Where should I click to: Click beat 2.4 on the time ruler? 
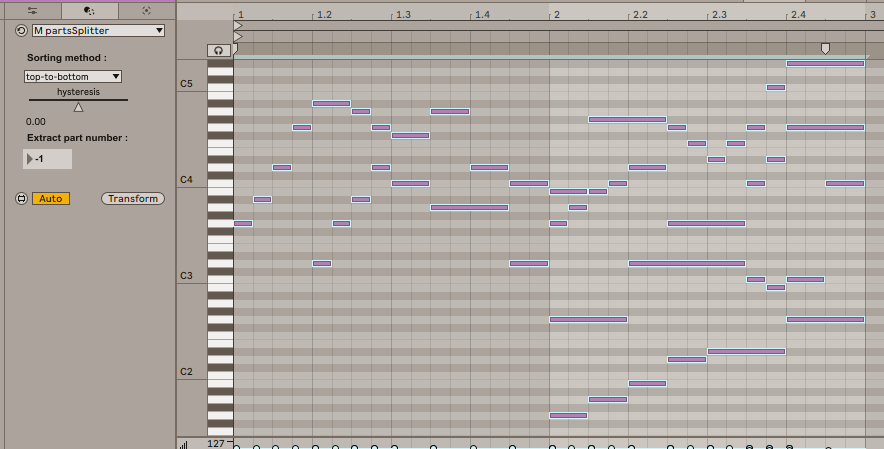click(x=798, y=15)
